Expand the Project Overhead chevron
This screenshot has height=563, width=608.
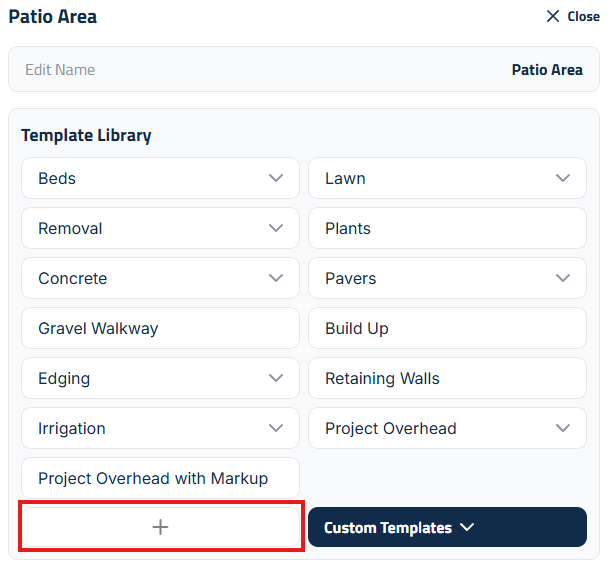[563, 428]
